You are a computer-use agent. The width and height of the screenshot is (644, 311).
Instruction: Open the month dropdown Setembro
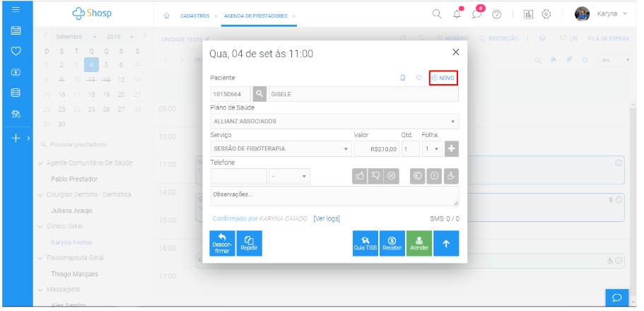pos(76,37)
